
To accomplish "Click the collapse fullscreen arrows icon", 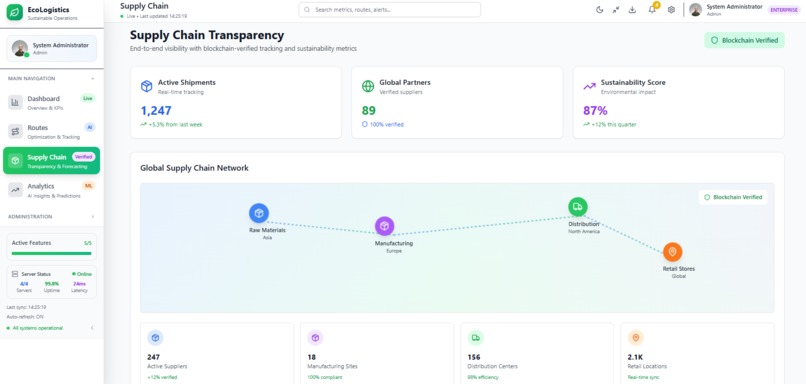I will pos(616,10).
